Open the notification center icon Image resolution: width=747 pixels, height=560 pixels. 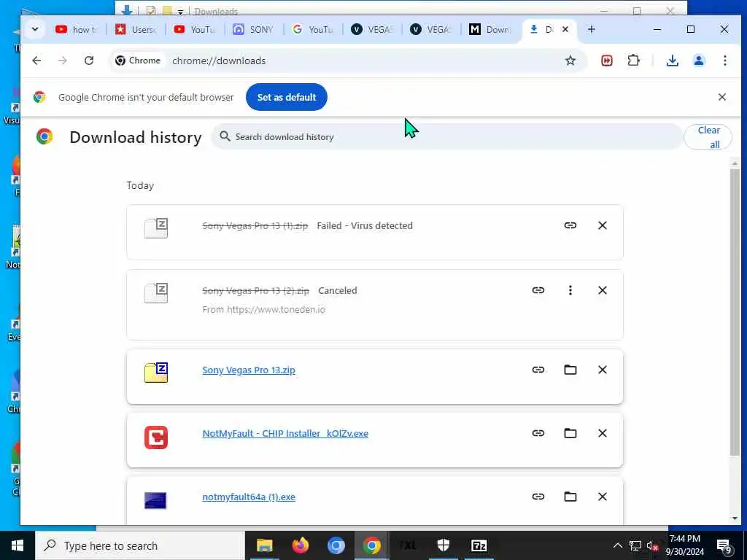(724, 546)
